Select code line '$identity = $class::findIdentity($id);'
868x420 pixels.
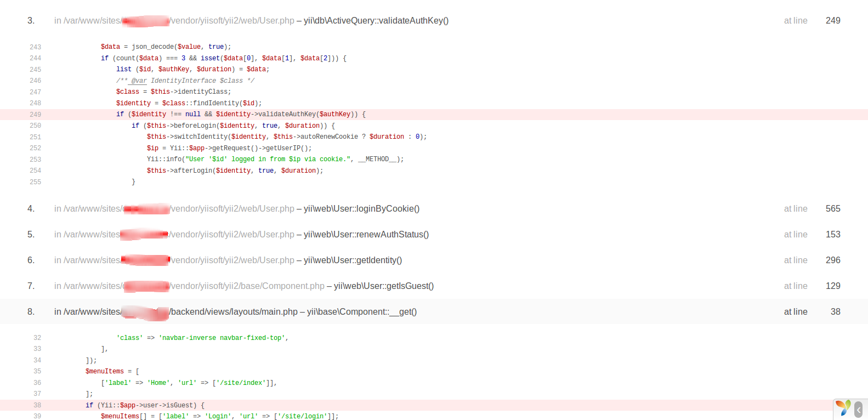189,103
